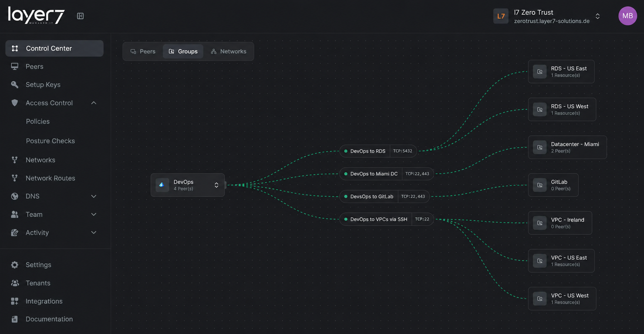The height and width of the screenshot is (334, 644).
Task: Click the RDS - US East group icon
Action: pyautogui.click(x=540, y=72)
